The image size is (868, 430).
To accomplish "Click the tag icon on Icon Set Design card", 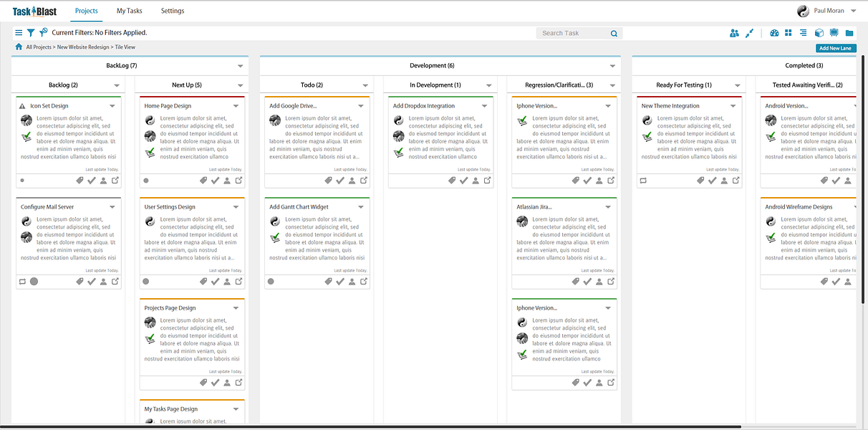I will pyautogui.click(x=80, y=181).
